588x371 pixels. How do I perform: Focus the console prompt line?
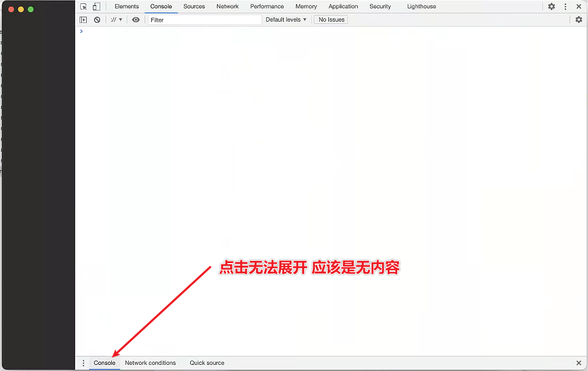click(x=332, y=31)
